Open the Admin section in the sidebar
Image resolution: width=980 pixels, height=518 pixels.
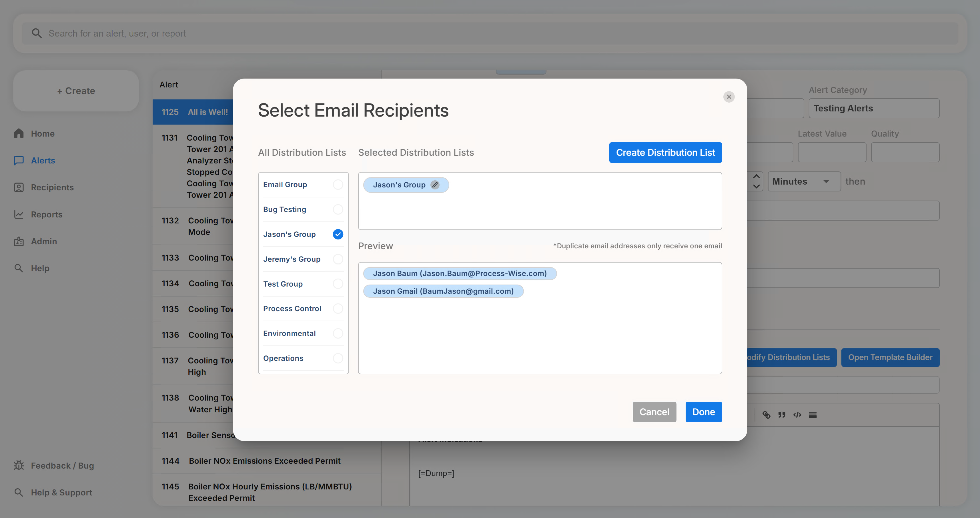(x=44, y=241)
